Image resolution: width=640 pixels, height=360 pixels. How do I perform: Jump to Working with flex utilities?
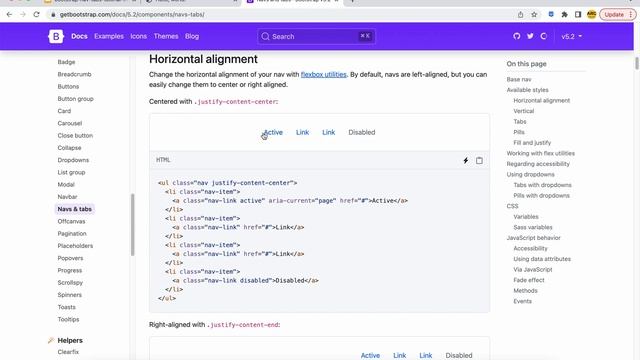[540, 153]
